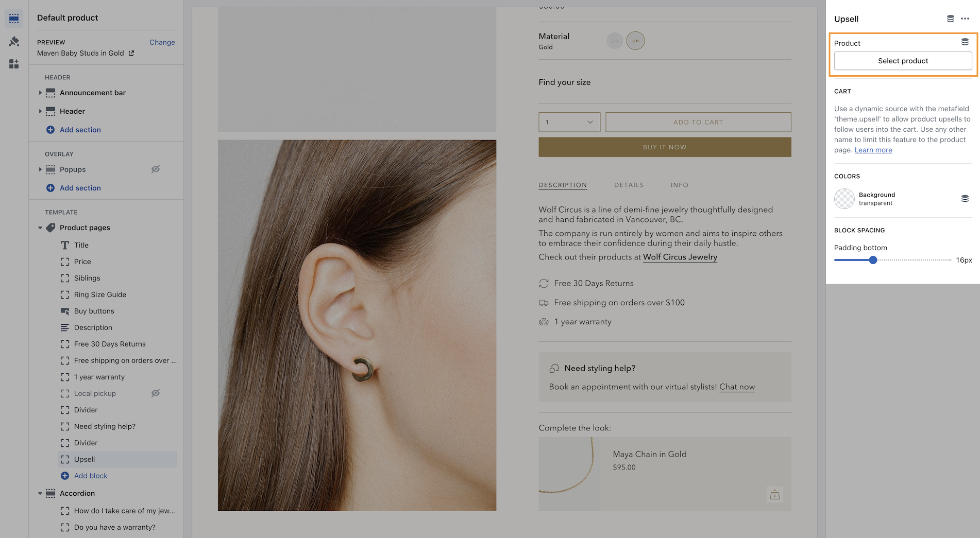Switch to the Info tab
This screenshot has height=538, width=980.
pos(679,185)
